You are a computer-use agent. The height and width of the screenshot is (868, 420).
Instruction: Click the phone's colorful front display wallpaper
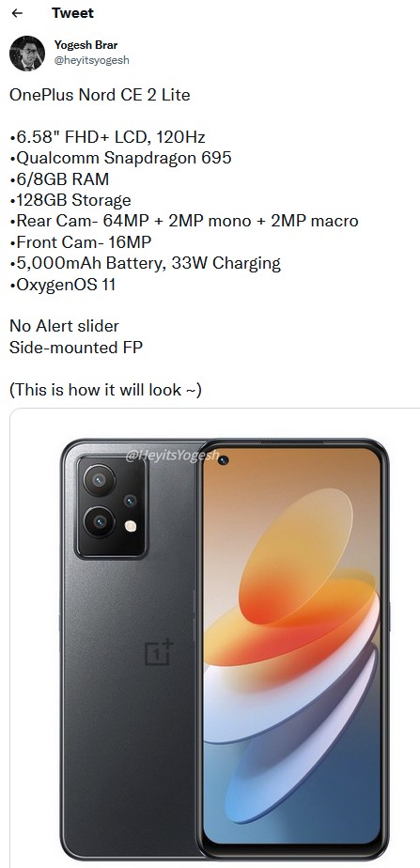point(291,645)
